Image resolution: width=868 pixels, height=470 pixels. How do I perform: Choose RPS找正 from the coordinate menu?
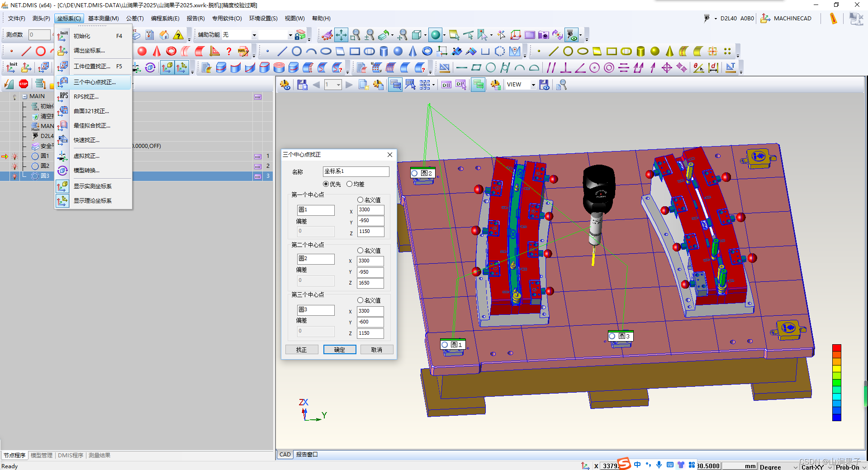tap(86, 97)
